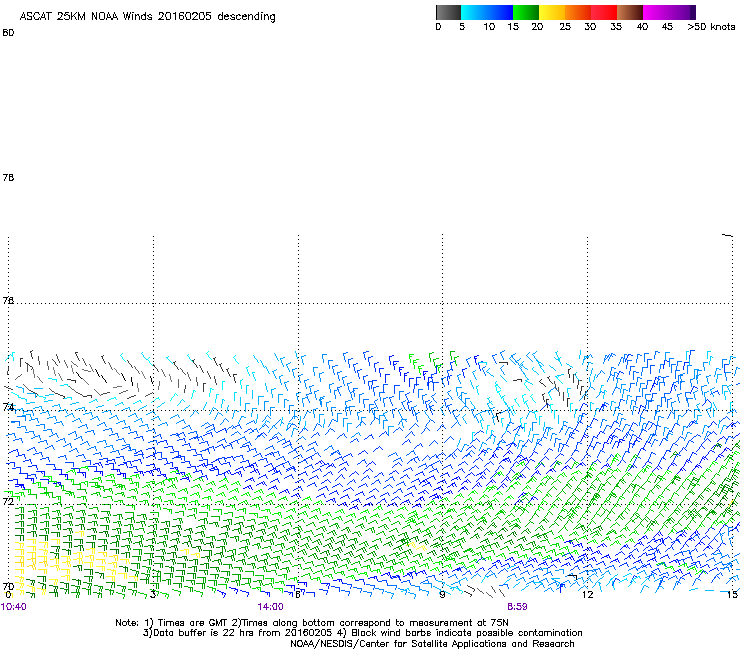Click the '10' legend scale label
Screen dimensions: 740x650
(489, 27)
